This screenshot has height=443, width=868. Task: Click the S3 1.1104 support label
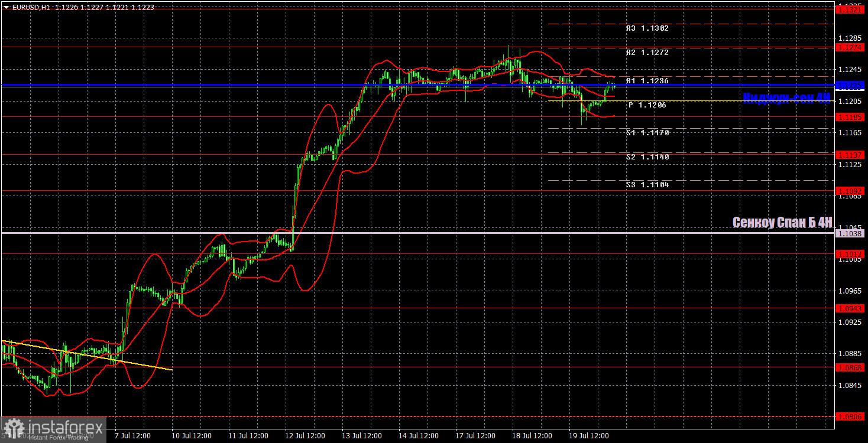[647, 184]
